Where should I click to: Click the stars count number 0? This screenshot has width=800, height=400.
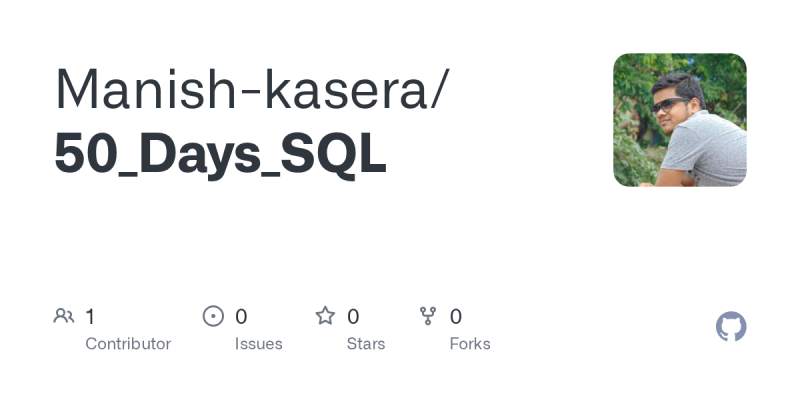tap(353, 316)
